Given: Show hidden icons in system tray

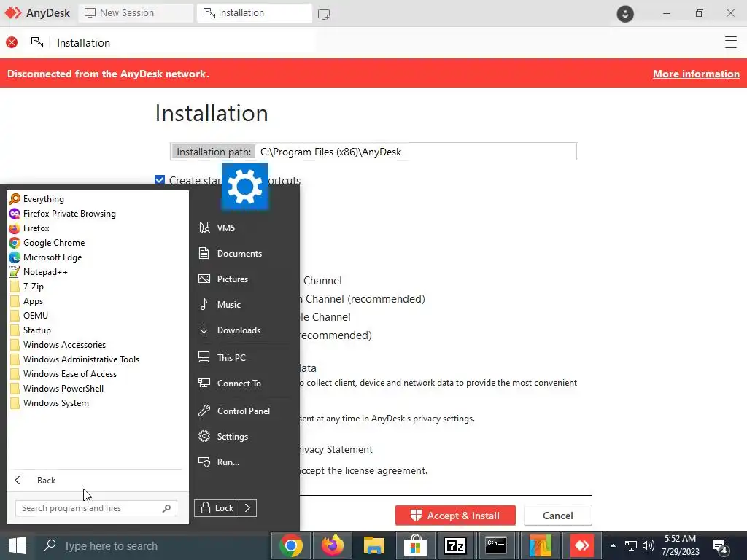Looking at the screenshot, I should coord(613,545).
